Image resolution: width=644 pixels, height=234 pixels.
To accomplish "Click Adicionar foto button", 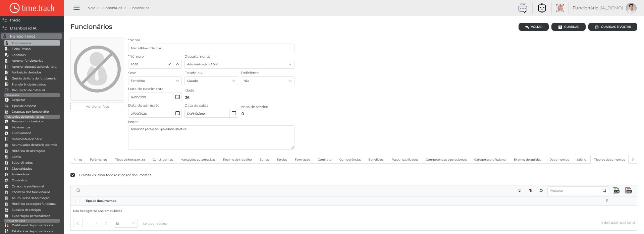I will click(x=97, y=107).
